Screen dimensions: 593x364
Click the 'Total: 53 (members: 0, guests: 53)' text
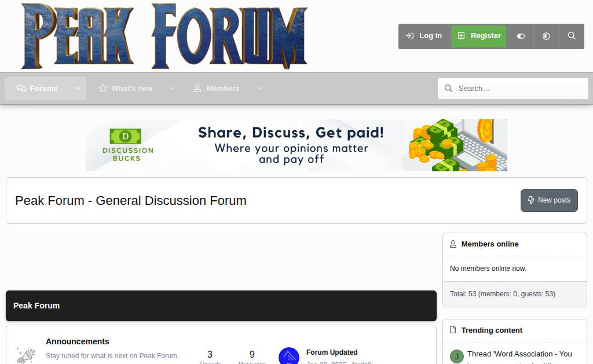tap(503, 294)
